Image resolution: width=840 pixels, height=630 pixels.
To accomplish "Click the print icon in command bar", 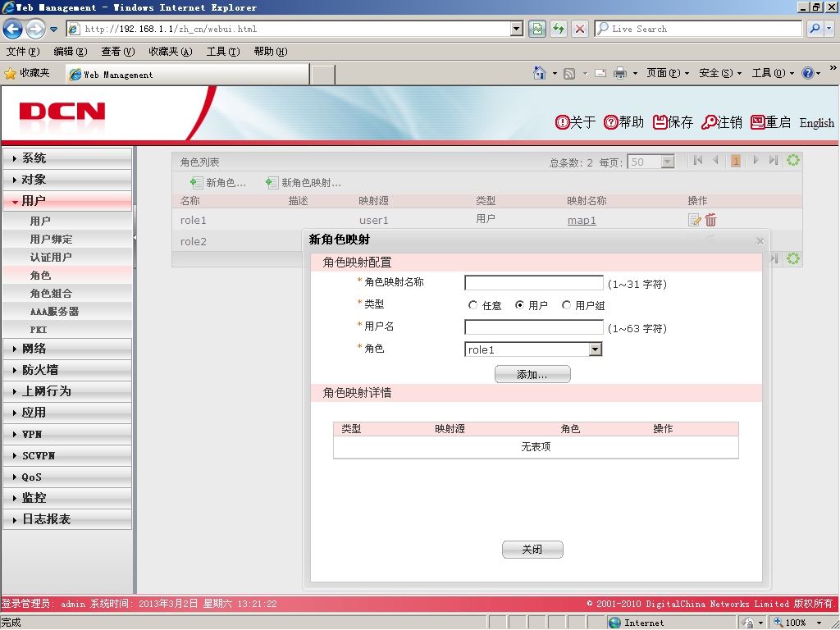I will [x=620, y=73].
